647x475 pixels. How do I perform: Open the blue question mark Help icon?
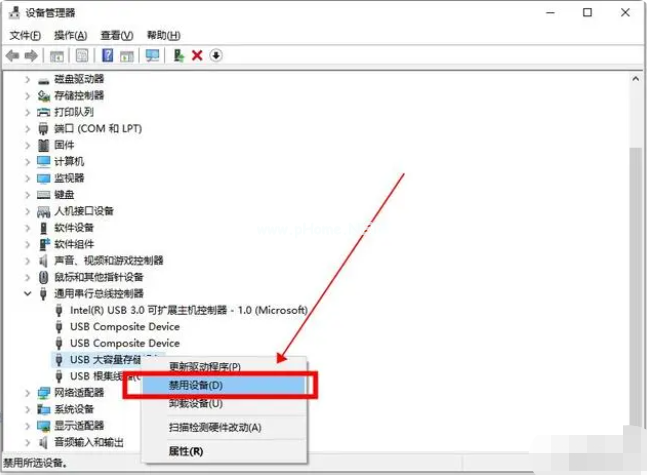click(107, 55)
